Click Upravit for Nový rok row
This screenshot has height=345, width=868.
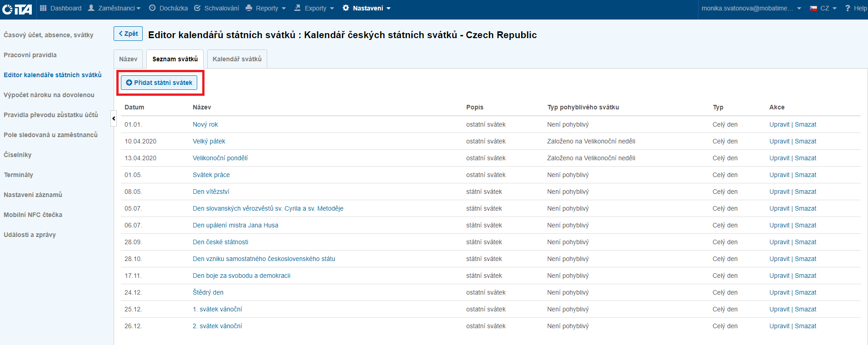tap(779, 124)
